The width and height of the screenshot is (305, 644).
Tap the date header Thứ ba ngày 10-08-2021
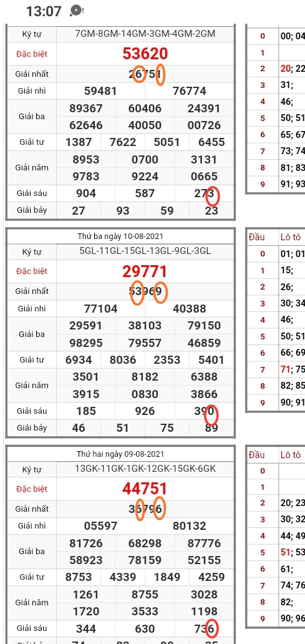120,237
